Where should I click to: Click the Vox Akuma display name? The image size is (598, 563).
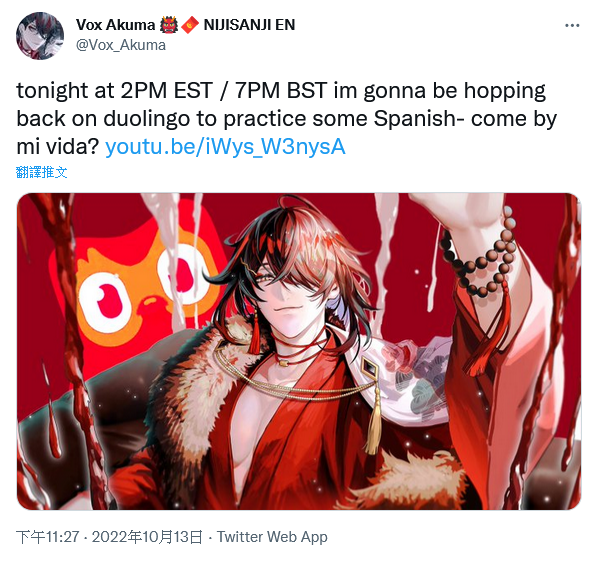click(x=115, y=25)
